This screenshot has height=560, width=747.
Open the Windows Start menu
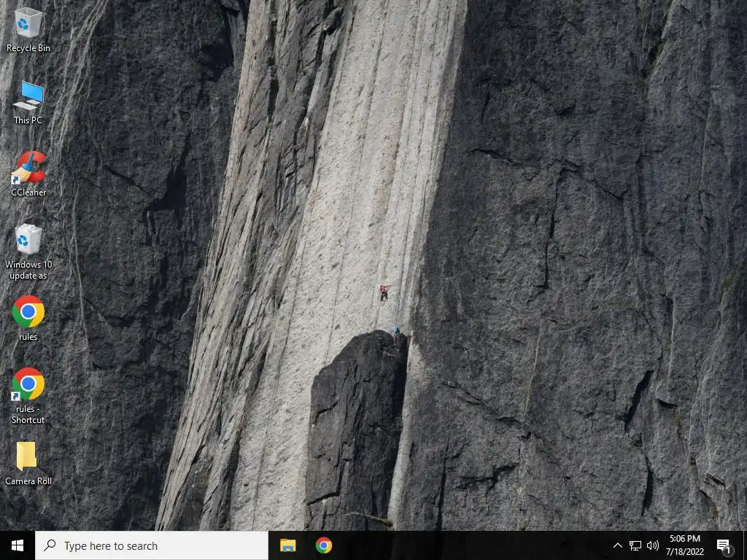pos(18,545)
